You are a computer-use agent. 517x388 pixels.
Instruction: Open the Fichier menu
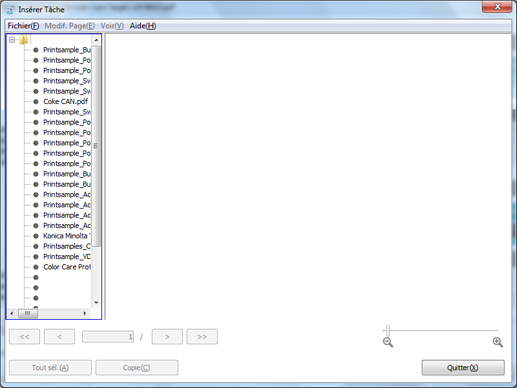(x=23, y=26)
